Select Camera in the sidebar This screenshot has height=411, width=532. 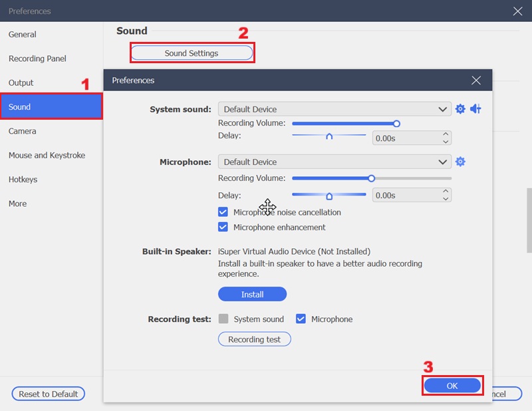(23, 131)
